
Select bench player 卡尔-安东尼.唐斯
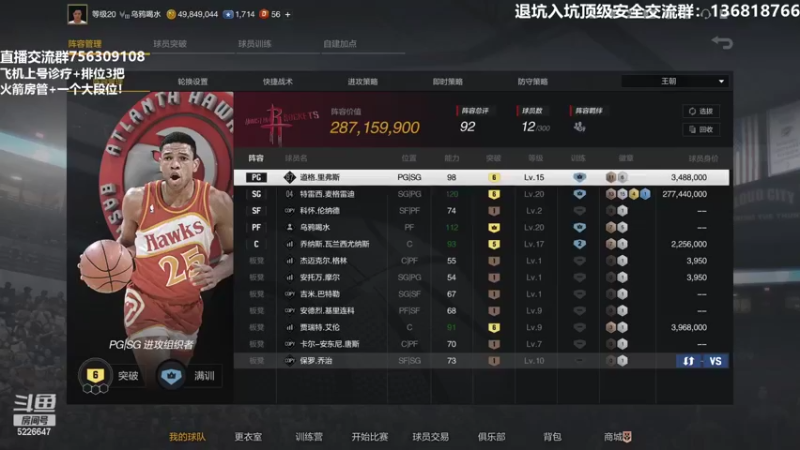click(x=481, y=344)
